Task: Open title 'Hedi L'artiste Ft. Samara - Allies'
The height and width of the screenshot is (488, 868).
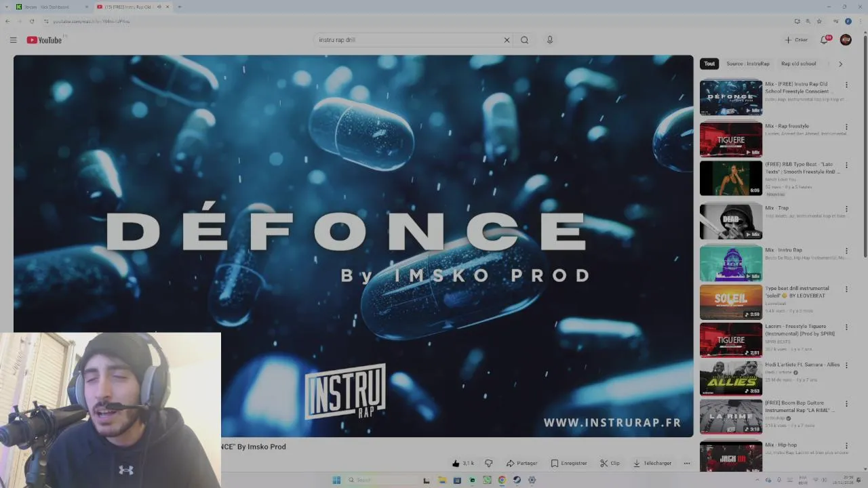Action: click(x=802, y=365)
